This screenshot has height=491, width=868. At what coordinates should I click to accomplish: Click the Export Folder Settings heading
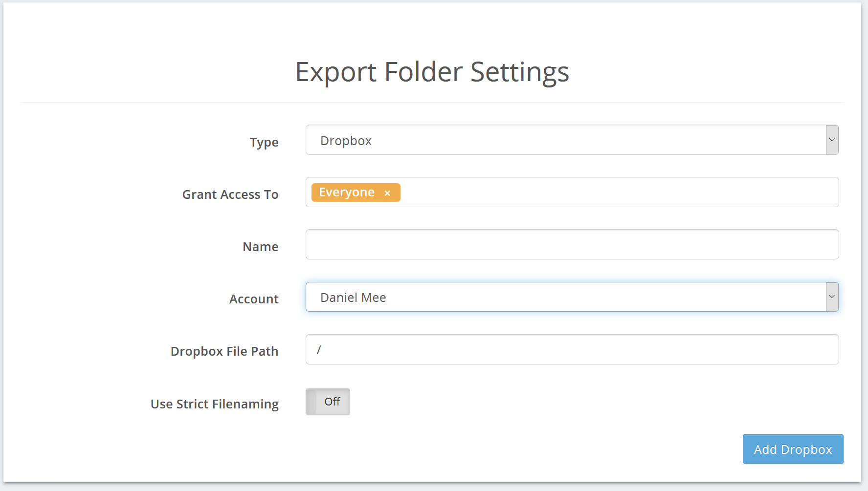coord(432,72)
